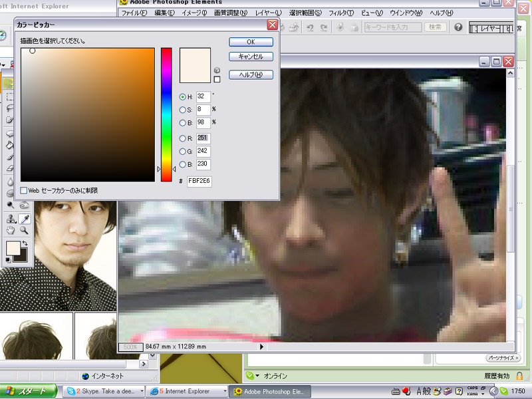
Task: Open the 編集(E) menu
Action: click(x=164, y=13)
